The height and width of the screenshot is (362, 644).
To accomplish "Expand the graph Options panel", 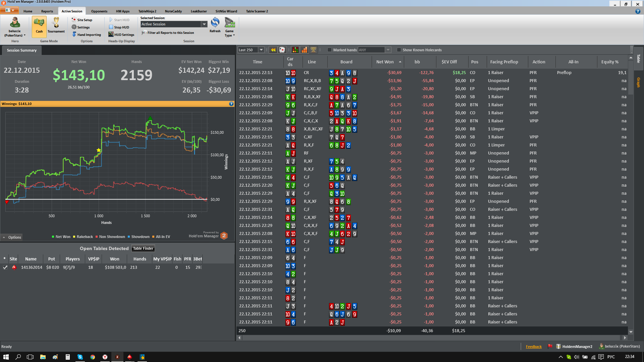I will (12, 237).
